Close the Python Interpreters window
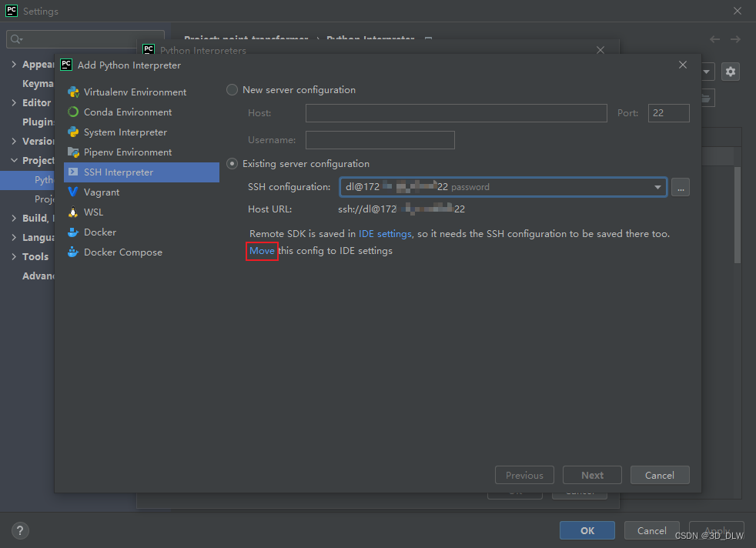This screenshot has height=548, width=756. click(x=600, y=50)
